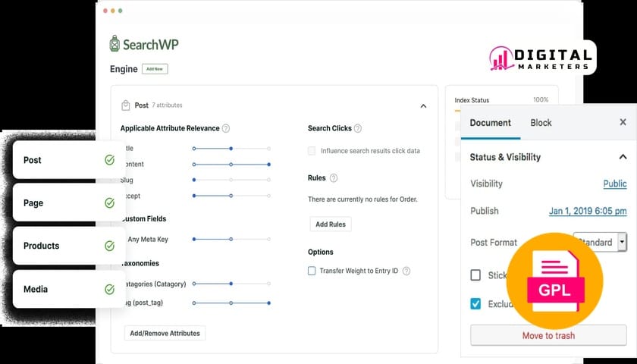Click "There are currently no rules for Order." text
This screenshot has width=637, height=364.
(x=362, y=199)
